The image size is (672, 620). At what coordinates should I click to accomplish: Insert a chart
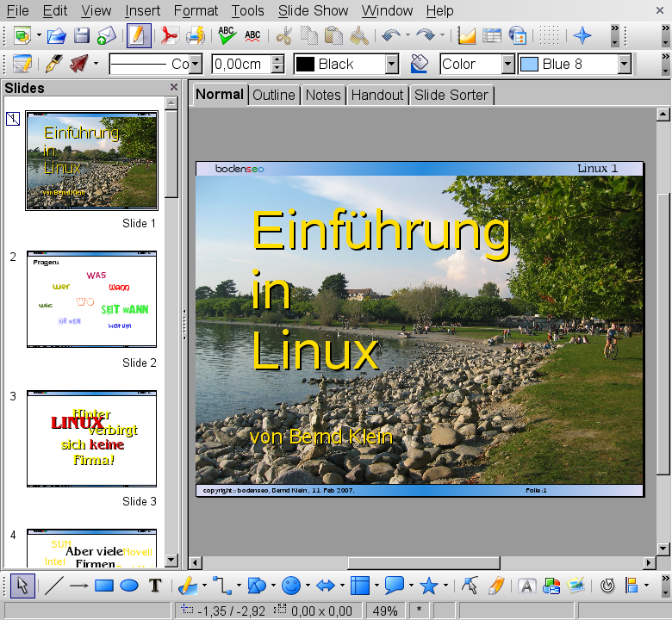[467, 35]
